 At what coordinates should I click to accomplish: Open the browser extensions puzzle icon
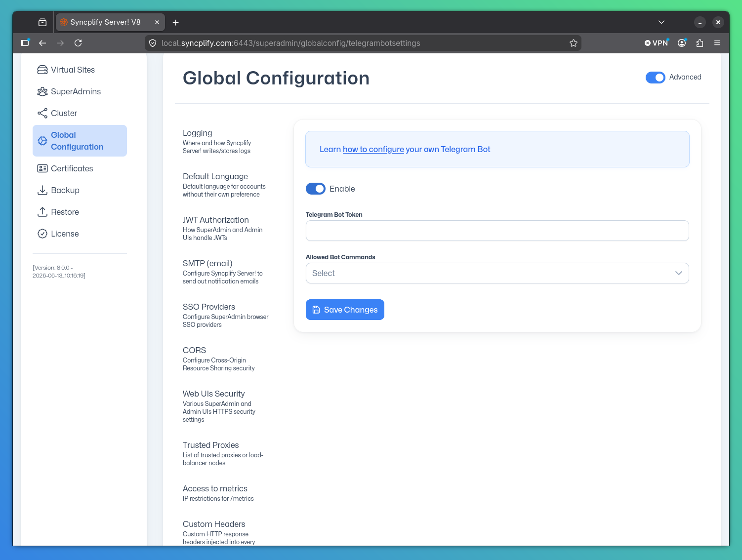[x=700, y=43]
